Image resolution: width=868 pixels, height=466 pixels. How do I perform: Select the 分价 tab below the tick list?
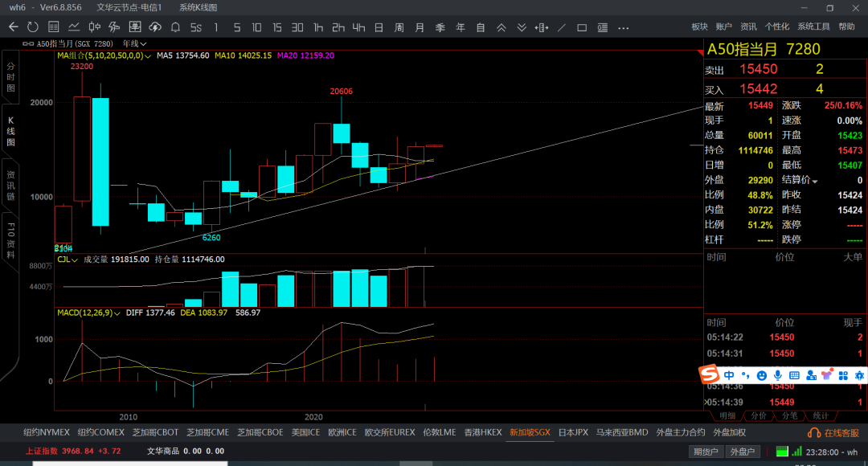pos(758,415)
